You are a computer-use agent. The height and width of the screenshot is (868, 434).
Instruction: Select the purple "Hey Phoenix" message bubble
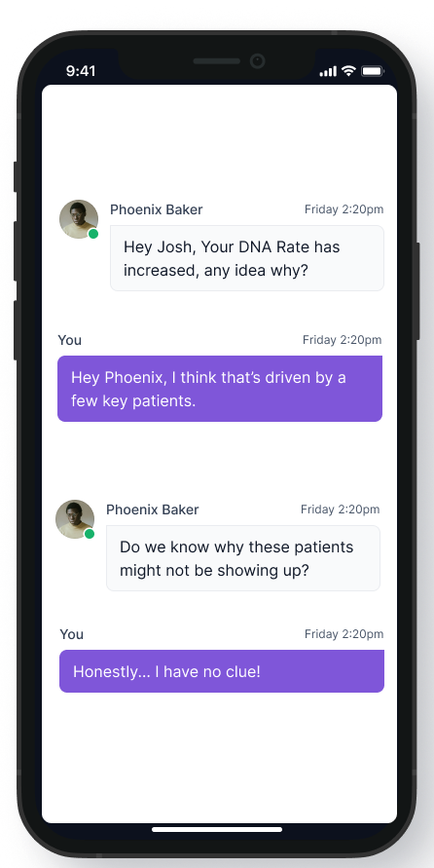(x=220, y=389)
